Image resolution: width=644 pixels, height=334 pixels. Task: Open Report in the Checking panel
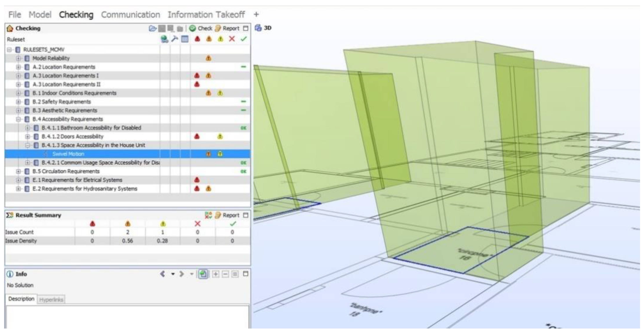pos(227,28)
